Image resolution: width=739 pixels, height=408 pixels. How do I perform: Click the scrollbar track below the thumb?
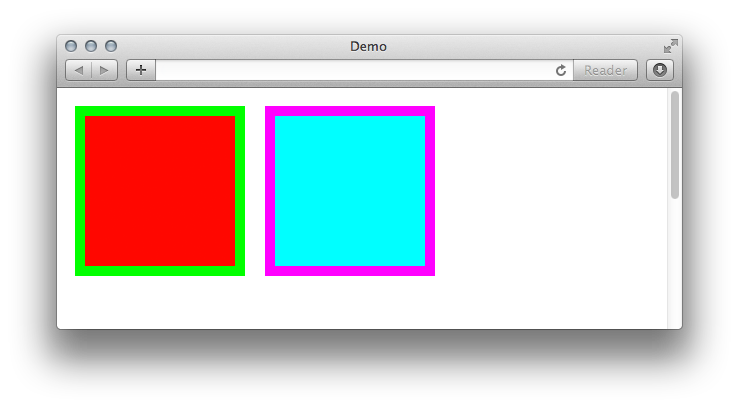point(675,264)
